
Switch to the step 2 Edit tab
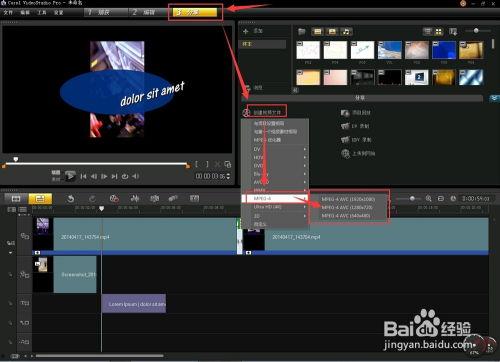tap(149, 12)
